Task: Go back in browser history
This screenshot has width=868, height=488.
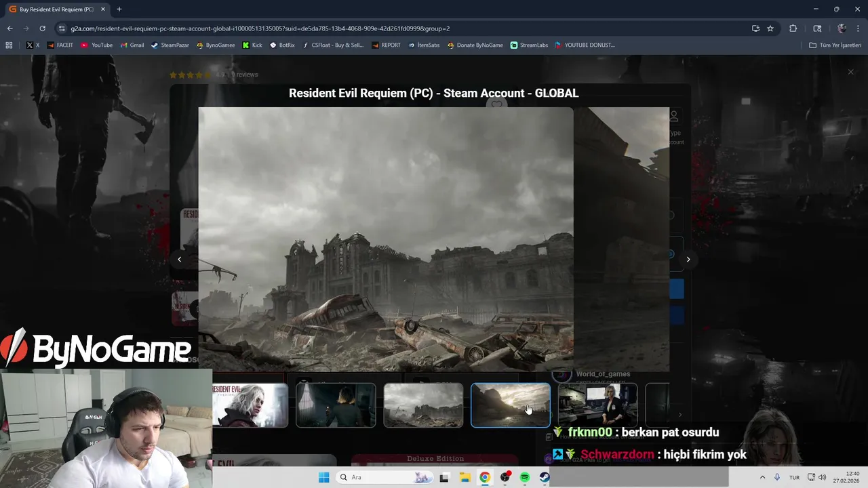Action: [9, 28]
